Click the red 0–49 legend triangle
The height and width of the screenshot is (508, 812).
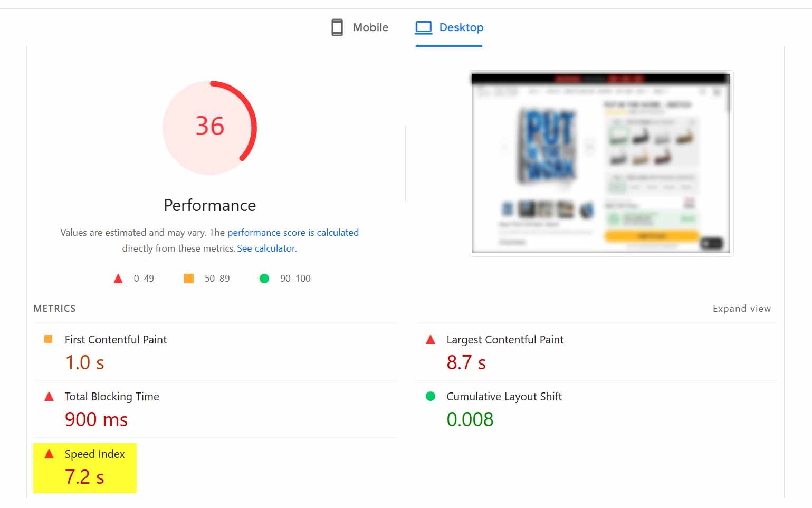point(118,279)
